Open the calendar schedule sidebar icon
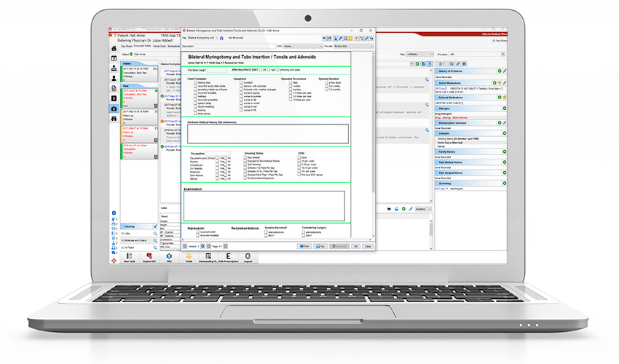Image resolution: width=619 pixels, height=364 pixels. click(x=114, y=58)
